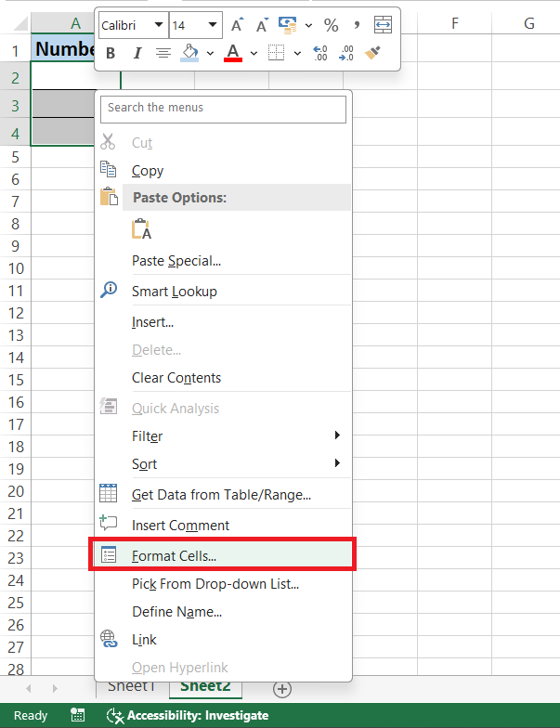The image size is (560, 728).
Task: Choose Get Data from Table/Range
Action: 223,494
